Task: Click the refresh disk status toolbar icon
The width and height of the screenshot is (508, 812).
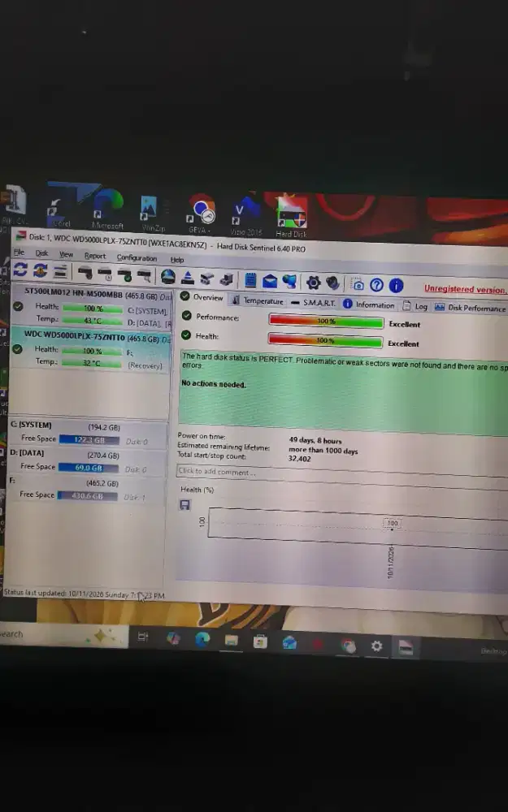Action: click(20, 270)
